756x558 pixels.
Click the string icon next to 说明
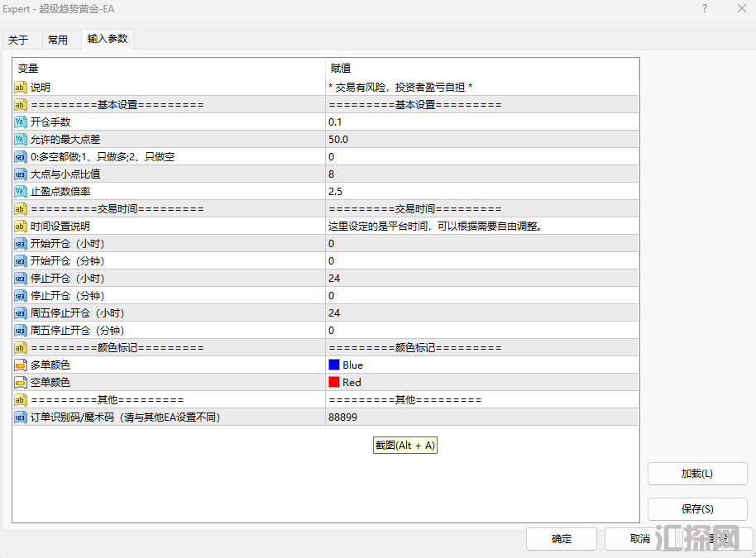click(21, 87)
